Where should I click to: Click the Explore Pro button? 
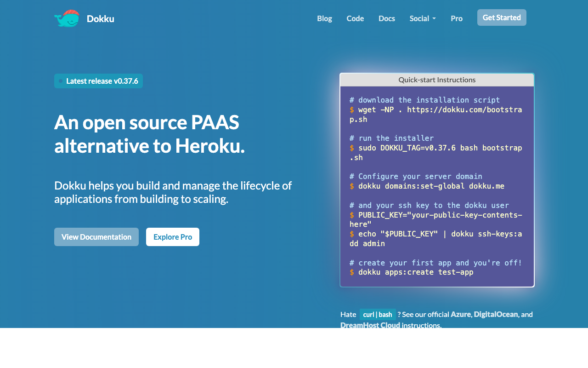point(173,237)
